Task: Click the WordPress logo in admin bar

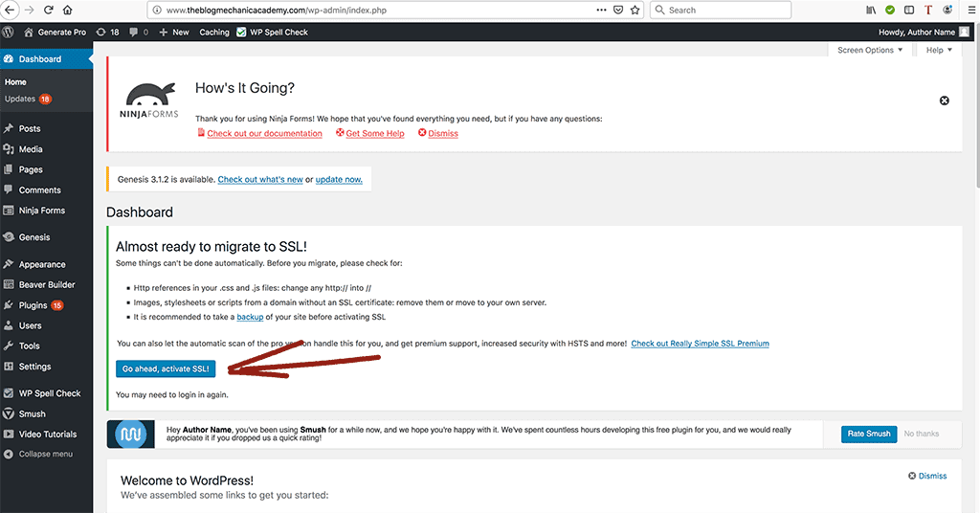Action: [x=9, y=32]
